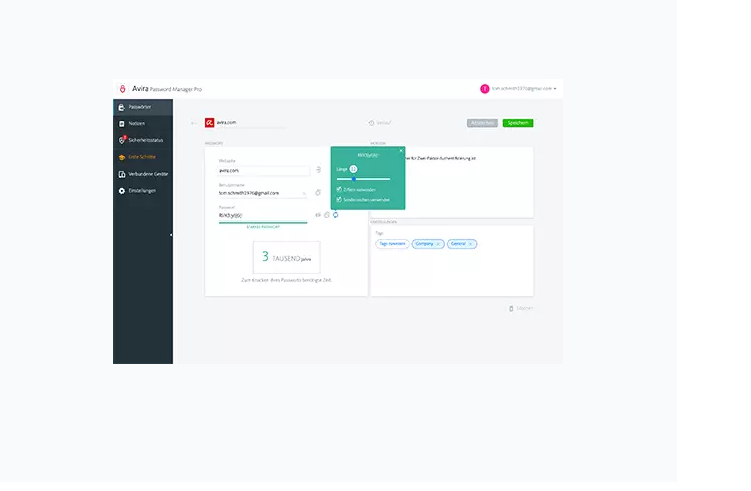Open the Sicherheitsstatus sidebar item

(145, 140)
